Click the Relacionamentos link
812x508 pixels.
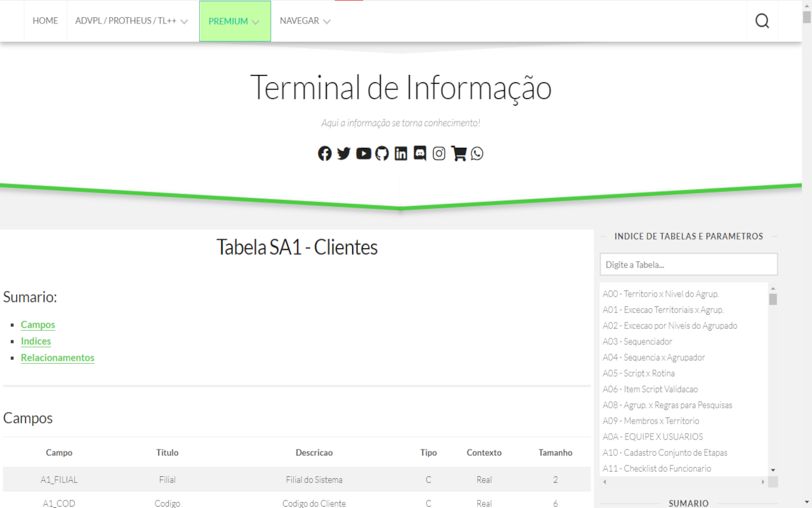click(57, 358)
